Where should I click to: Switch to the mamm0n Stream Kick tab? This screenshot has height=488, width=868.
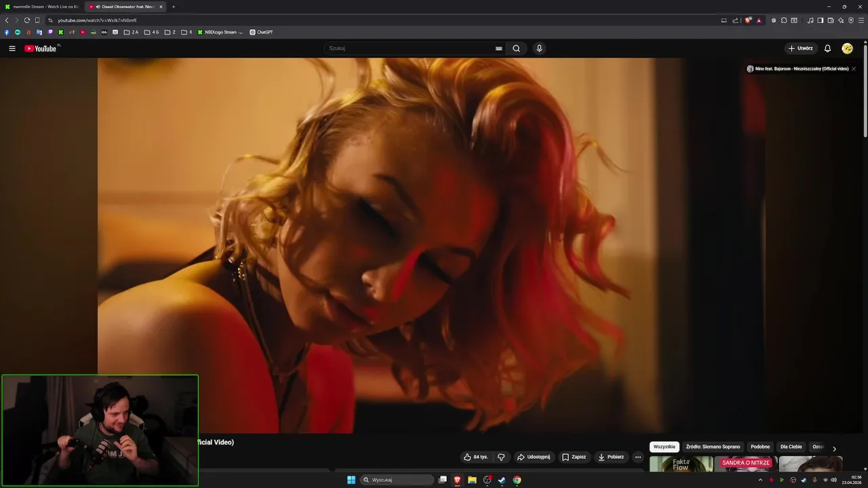(x=42, y=7)
